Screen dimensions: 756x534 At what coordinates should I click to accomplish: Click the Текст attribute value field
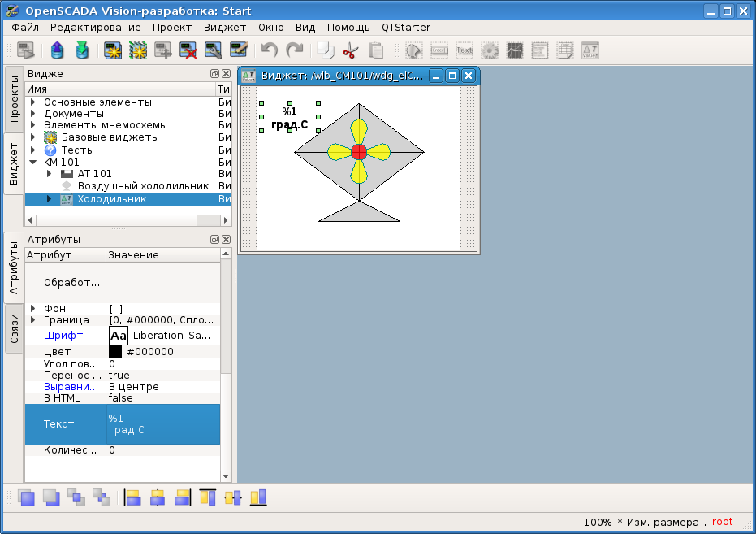(x=162, y=423)
